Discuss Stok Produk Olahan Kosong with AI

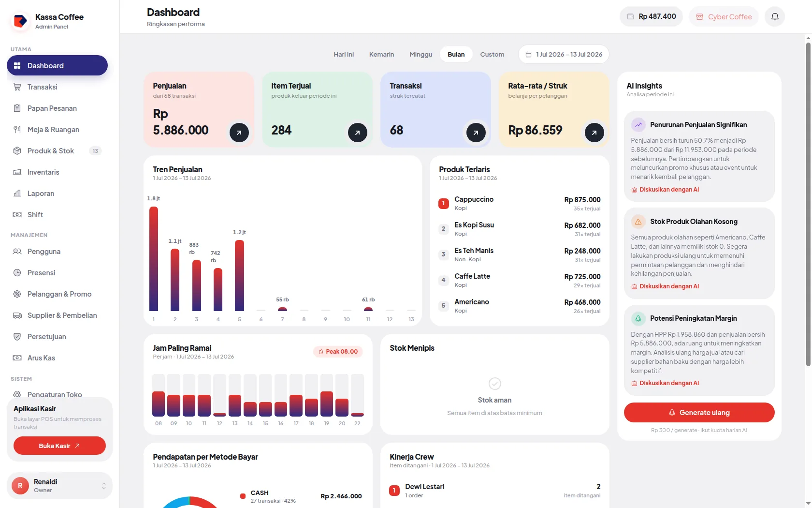tap(665, 286)
